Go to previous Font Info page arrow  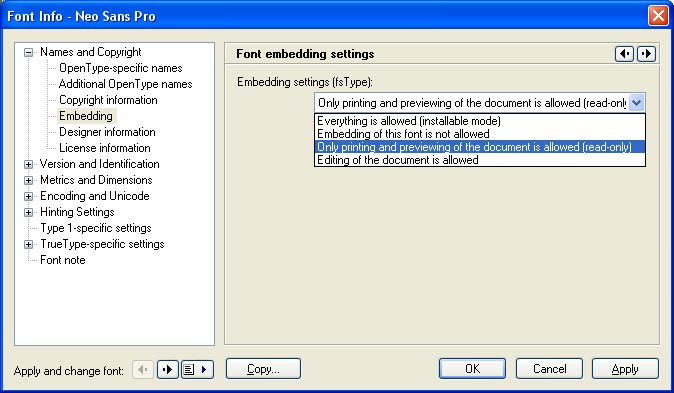624,54
